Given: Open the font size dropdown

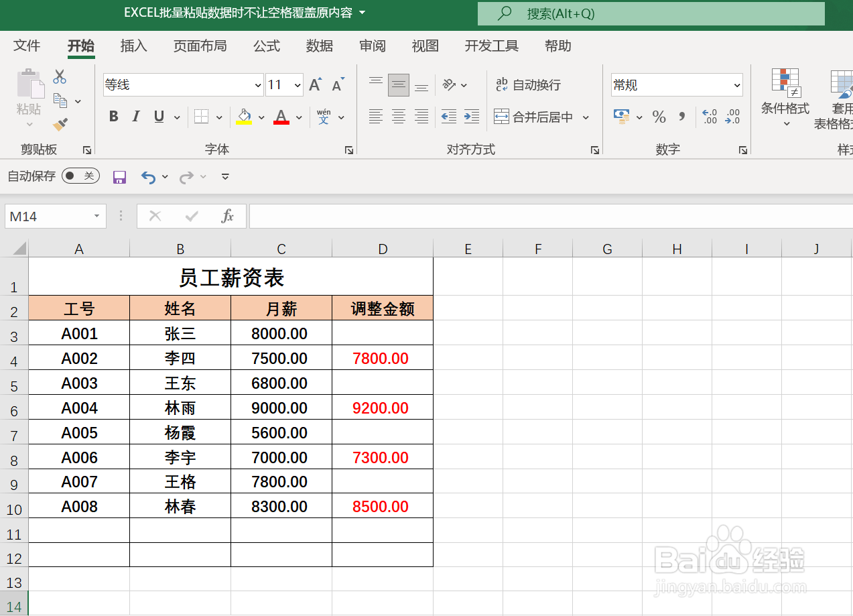Looking at the screenshot, I should click(298, 84).
